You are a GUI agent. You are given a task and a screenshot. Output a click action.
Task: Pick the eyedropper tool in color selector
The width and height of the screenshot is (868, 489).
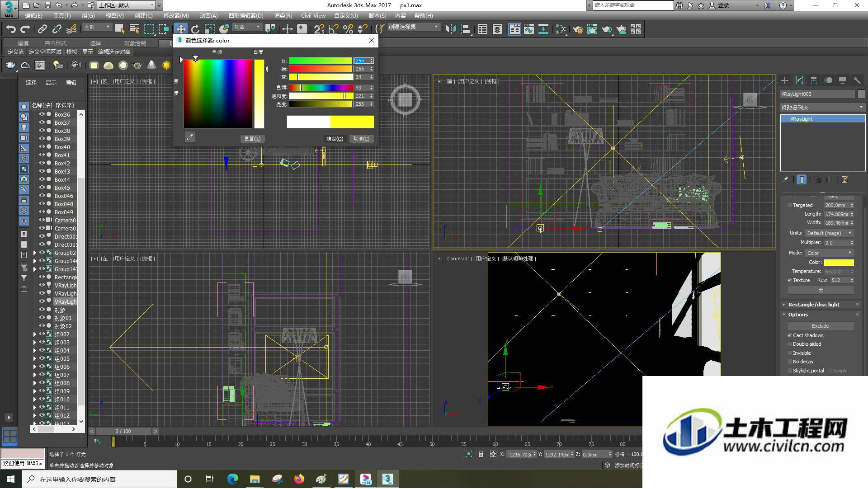(190, 137)
